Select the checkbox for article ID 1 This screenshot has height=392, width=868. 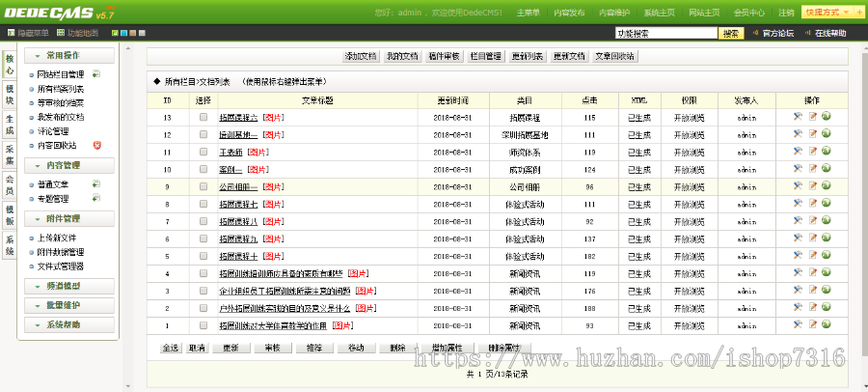(203, 325)
